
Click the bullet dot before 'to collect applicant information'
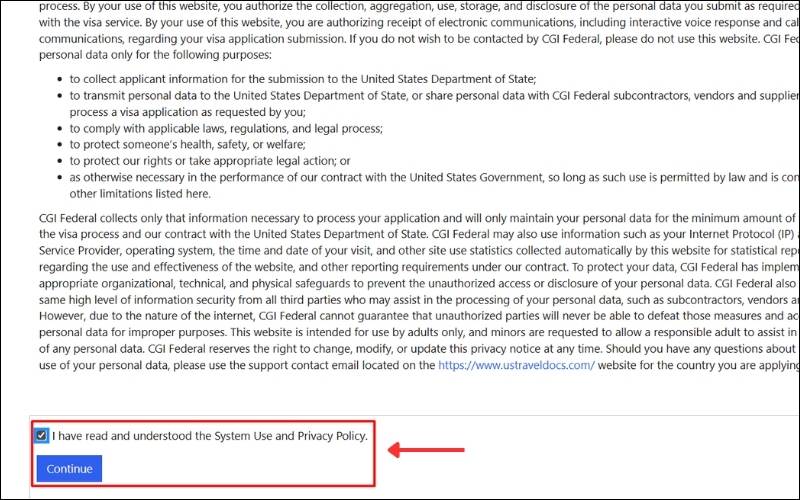pyautogui.click(x=60, y=79)
